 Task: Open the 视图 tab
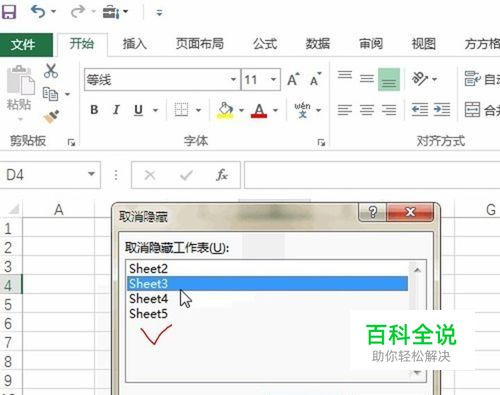pyautogui.click(x=423, y=44)
